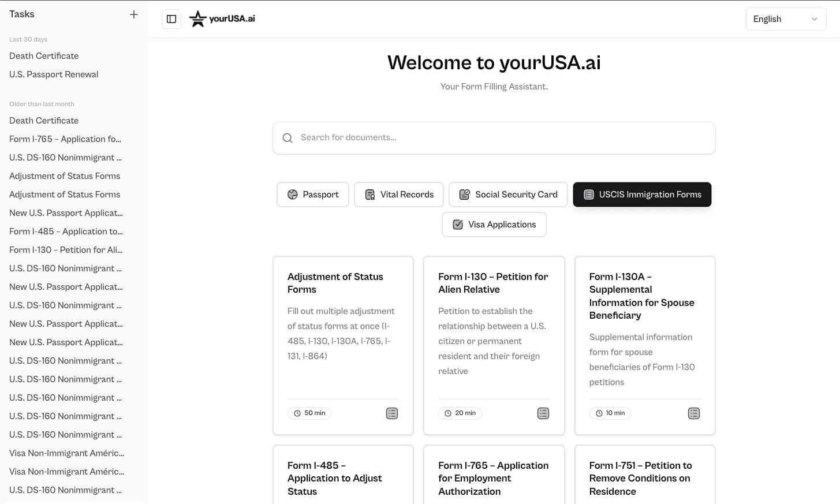Open Form I-130A Supplemental Information card
Screen dimensions: 840x504
[645, 345]
